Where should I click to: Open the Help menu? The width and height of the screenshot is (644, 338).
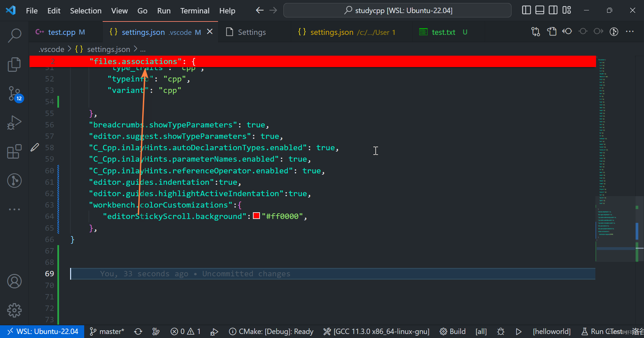227,11
